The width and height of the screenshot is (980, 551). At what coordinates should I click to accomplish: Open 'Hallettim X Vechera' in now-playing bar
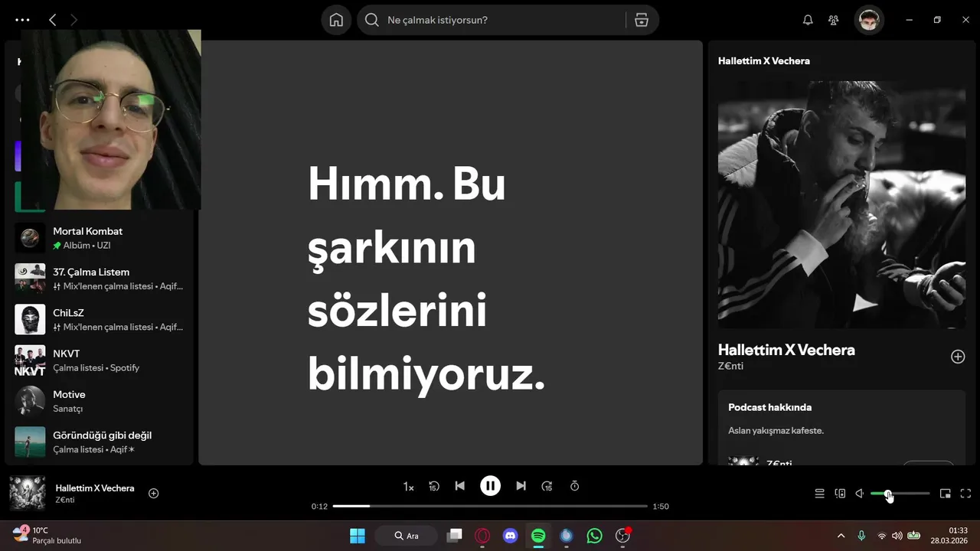[95, 488]
